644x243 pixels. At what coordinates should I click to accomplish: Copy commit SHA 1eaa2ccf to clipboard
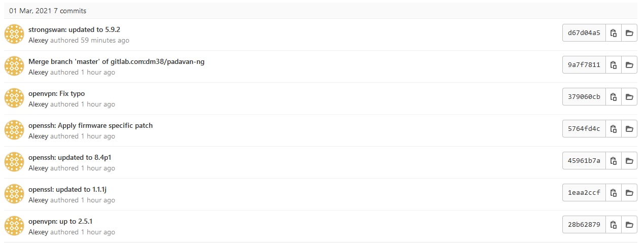(x=614, y=193)
